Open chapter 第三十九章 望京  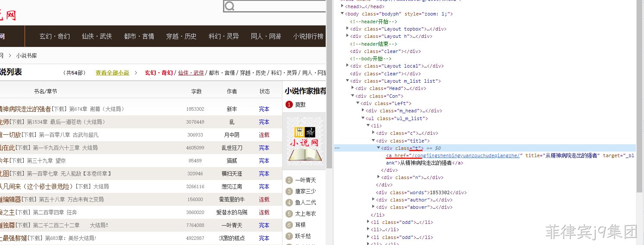(46, 161)
